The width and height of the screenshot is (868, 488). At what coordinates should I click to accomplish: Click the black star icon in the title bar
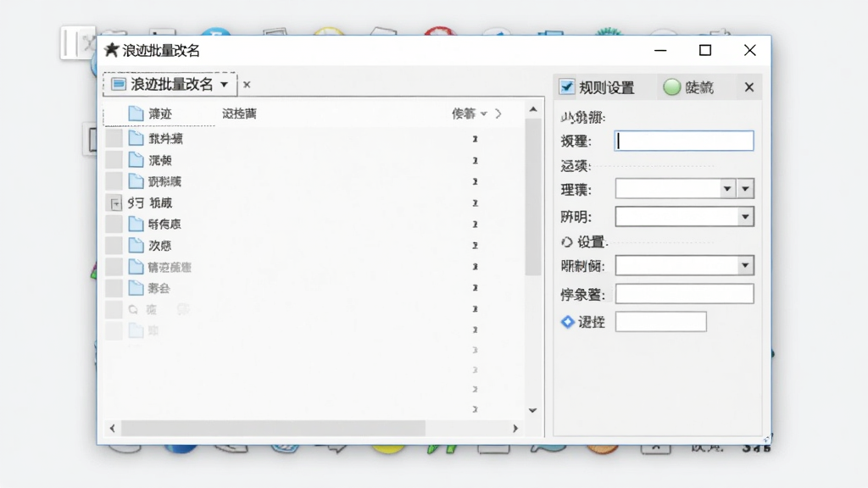pos(111,50)
